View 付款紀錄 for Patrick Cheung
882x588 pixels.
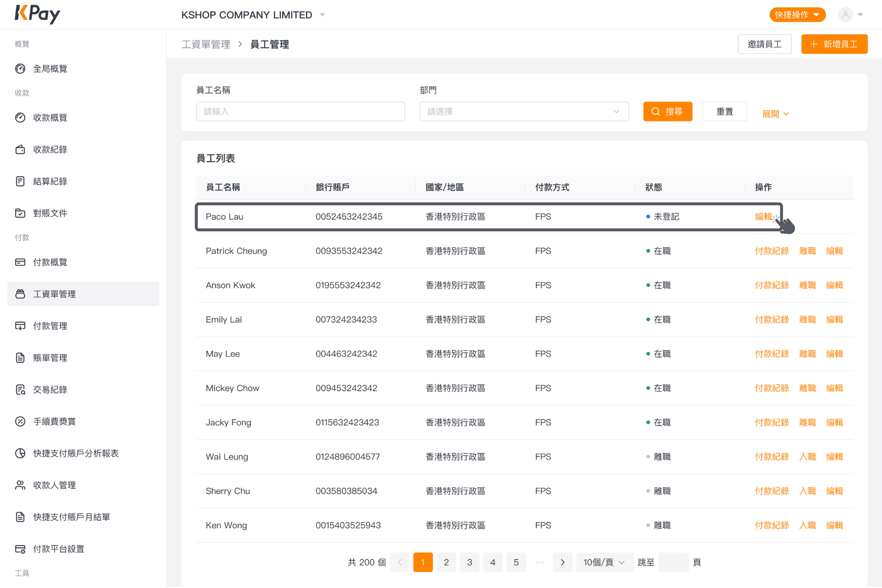tap(772, 251)
